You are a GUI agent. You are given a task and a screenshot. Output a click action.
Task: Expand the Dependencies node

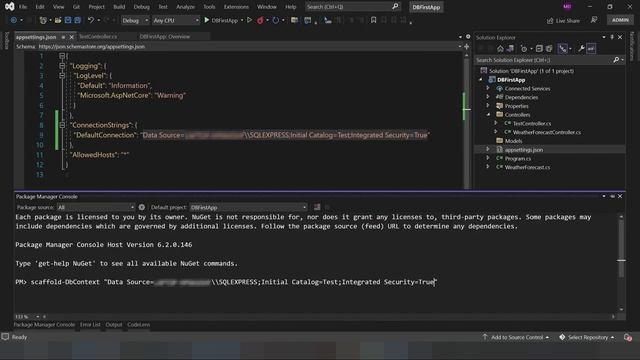click(x=488, y=97)
